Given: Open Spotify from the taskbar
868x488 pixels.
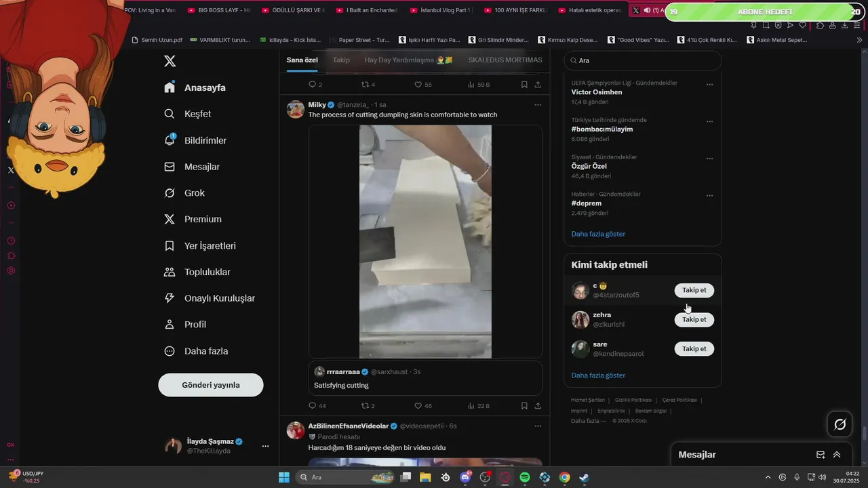Looking at the screenshot, I should (525, 477).
